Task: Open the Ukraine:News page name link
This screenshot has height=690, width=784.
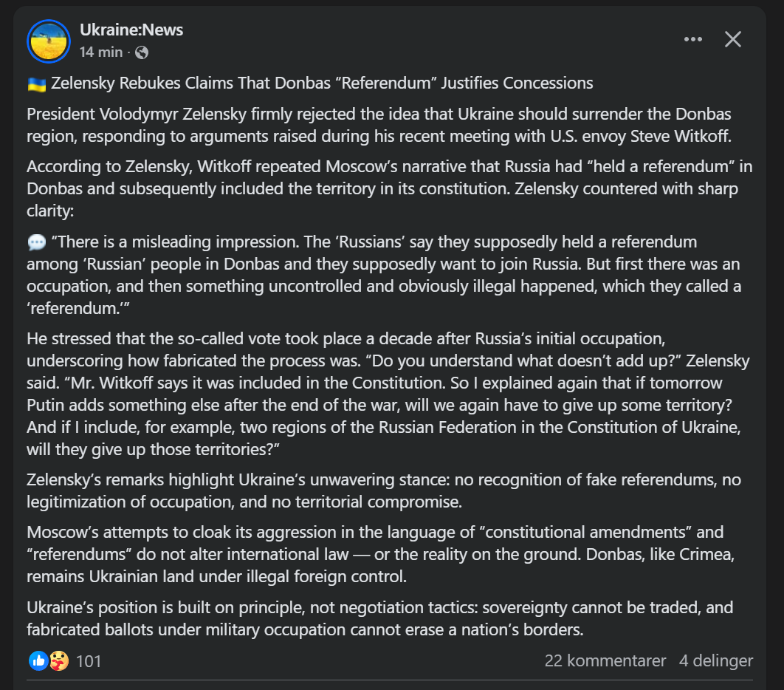Action: coord(131,30)
